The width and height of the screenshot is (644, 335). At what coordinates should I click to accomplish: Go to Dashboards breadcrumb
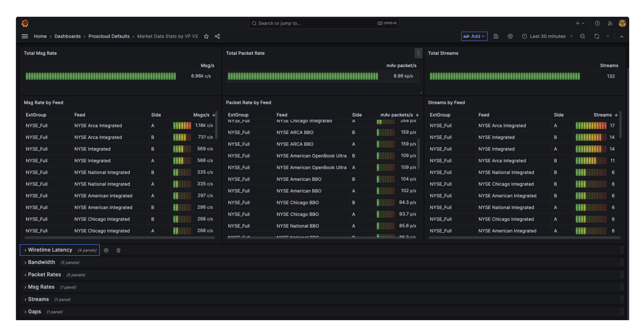coord(68,36)
